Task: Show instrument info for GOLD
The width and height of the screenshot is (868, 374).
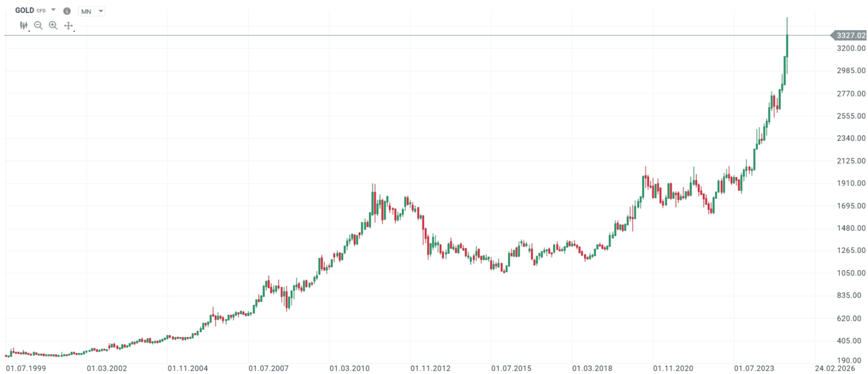Action: pos(67,11)
